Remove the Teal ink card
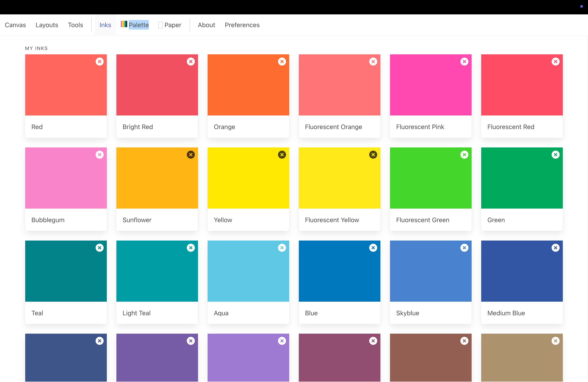Screen dimensions: 588x382 tap(100, 248)
